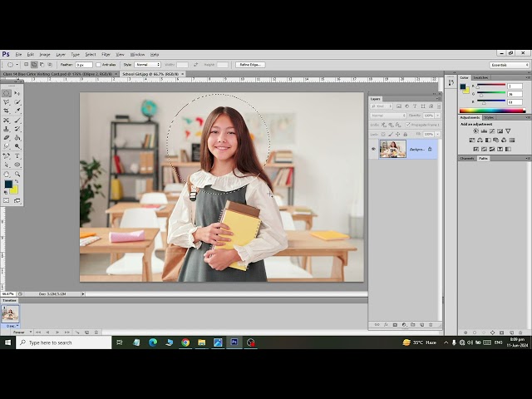The height and width of the screenshot is (399, 532).
Task: Change screen mode from the toolbox
Action: pyautogui.click(x=17, y=200)
